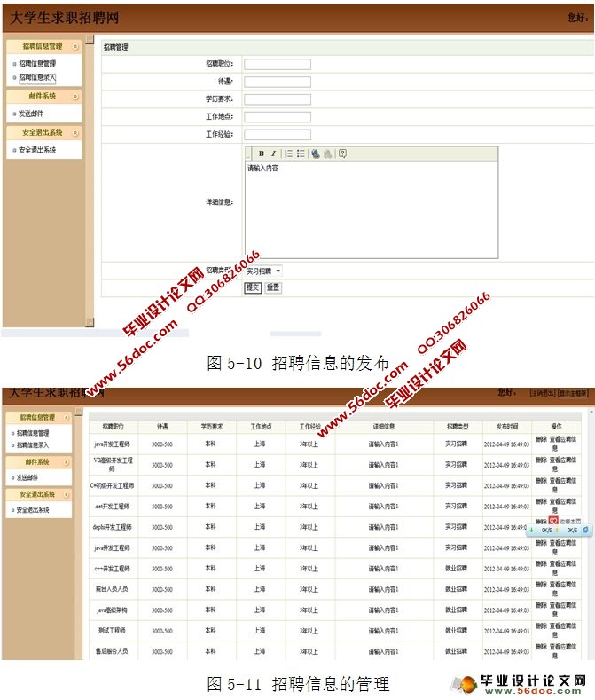Click the 显示主框架 link in the header
This screenshot has height=700, width=595.
click(573, 392)
